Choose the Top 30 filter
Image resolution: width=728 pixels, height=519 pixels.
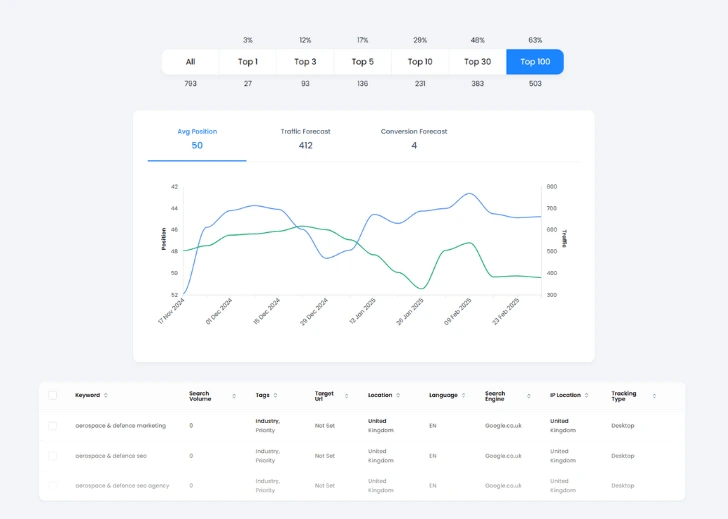pos(477,62)
